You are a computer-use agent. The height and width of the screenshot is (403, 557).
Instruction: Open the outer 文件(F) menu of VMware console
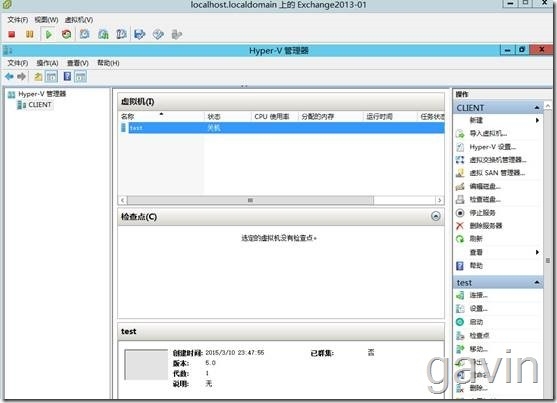click(x=18, y=20)
